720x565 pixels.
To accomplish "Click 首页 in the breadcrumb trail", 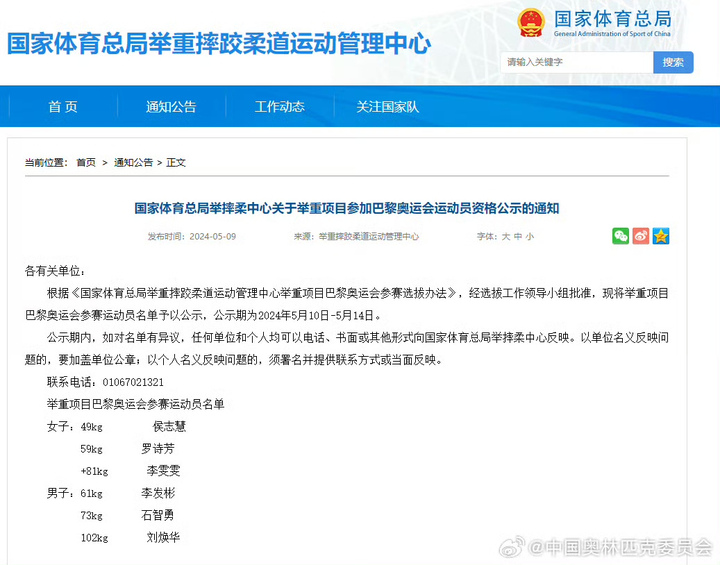I will click(86, 163).
